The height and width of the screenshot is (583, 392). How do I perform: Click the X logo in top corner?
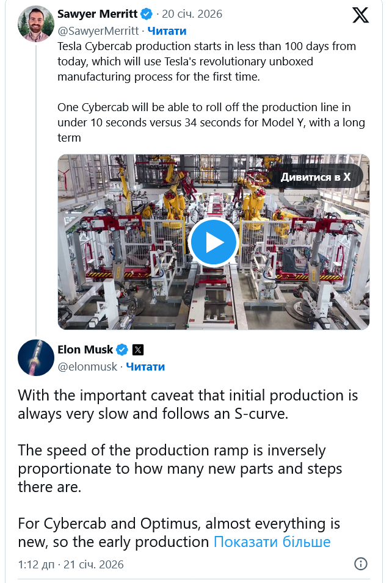361,16
